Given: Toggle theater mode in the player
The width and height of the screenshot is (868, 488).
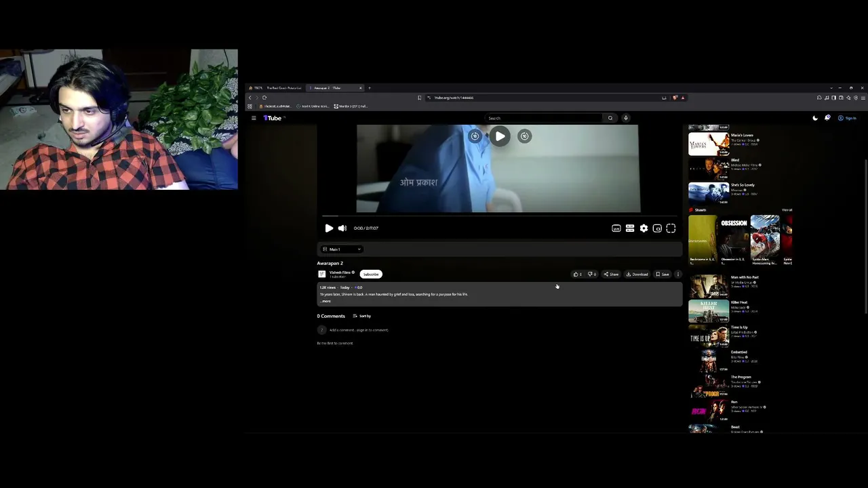Looking at the screenshot, I should tap(657, 228).
